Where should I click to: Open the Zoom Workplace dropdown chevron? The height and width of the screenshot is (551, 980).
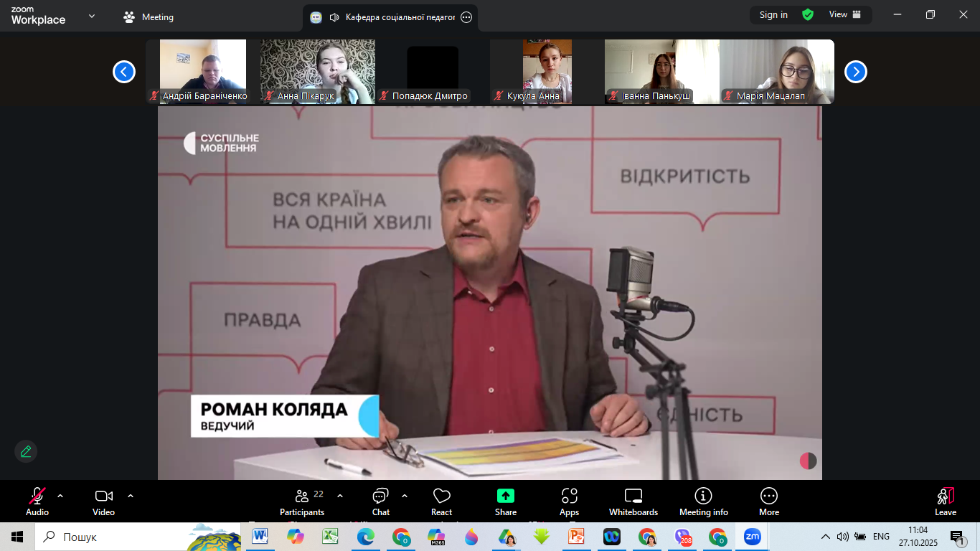coord(92,16)
